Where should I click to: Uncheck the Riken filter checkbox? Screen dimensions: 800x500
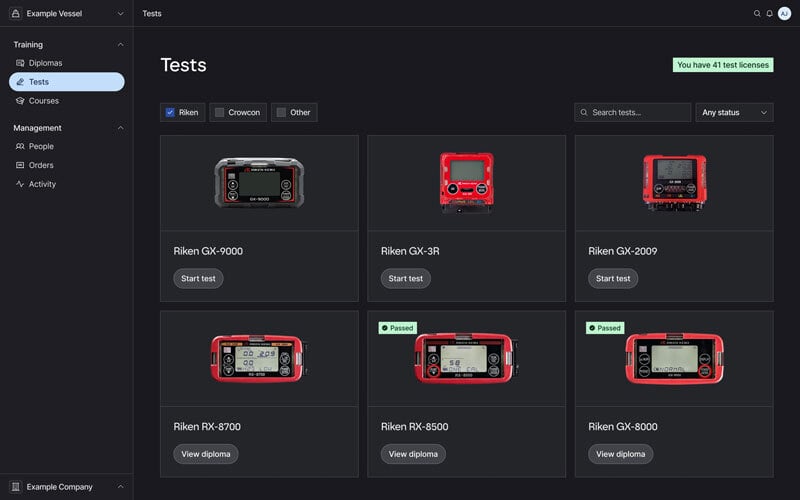coord(170,113)
